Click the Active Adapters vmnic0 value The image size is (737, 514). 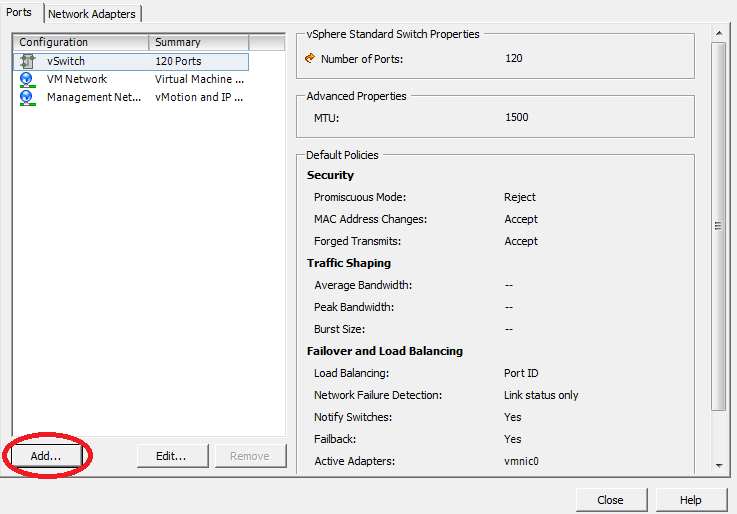pyautogui.click(x=521, y=461)
